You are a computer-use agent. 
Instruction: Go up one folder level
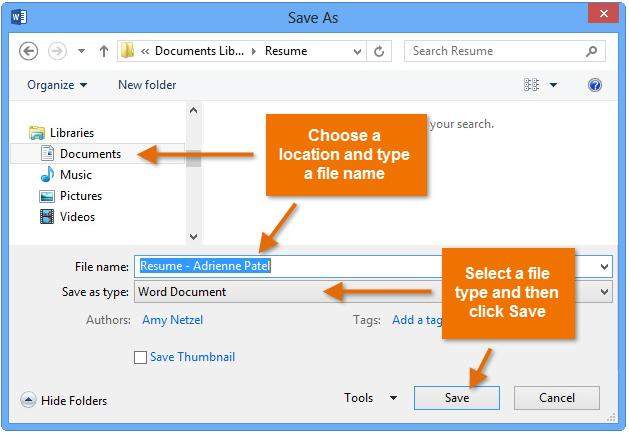click(104, 51)
